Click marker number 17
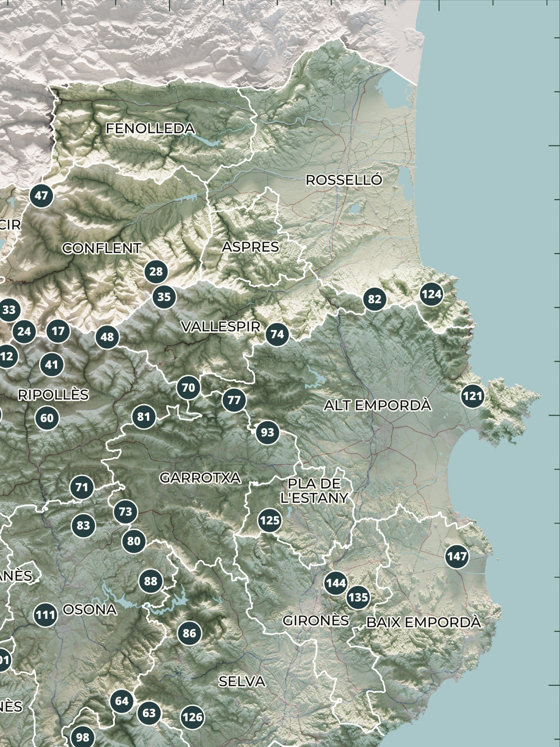This screenshot has width=560, height=747. (x=58, y=331)
